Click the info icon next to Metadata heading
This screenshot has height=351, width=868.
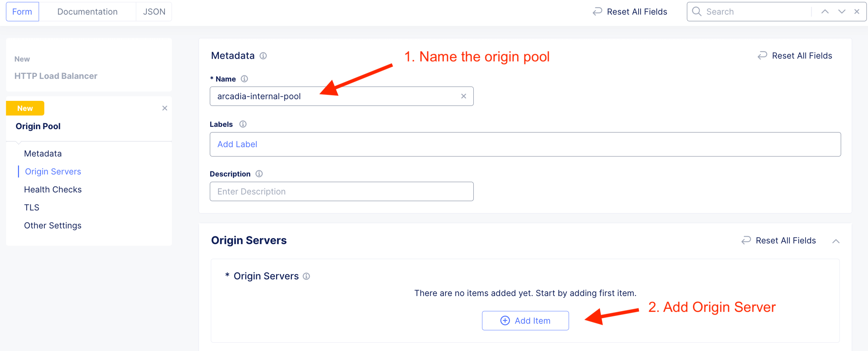263,56
